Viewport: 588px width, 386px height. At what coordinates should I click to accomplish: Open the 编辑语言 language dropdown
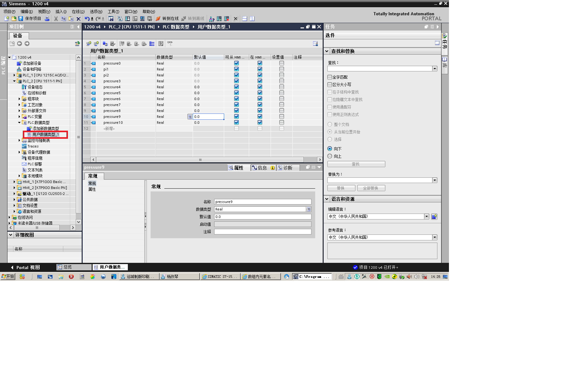pos(427,216)
